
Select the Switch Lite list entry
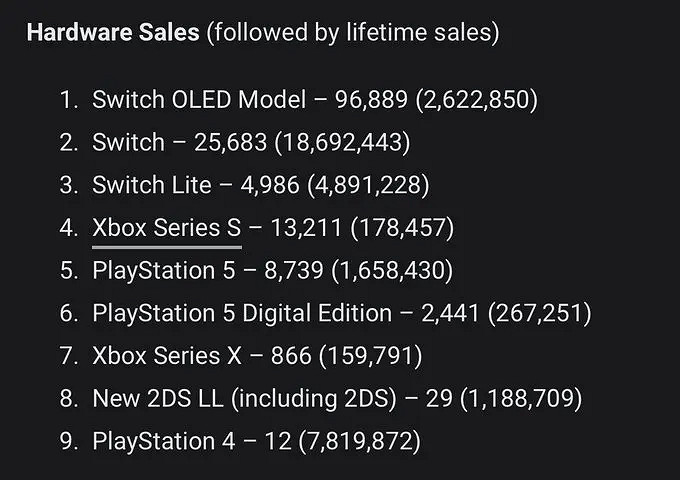click(x=152, y=185)
